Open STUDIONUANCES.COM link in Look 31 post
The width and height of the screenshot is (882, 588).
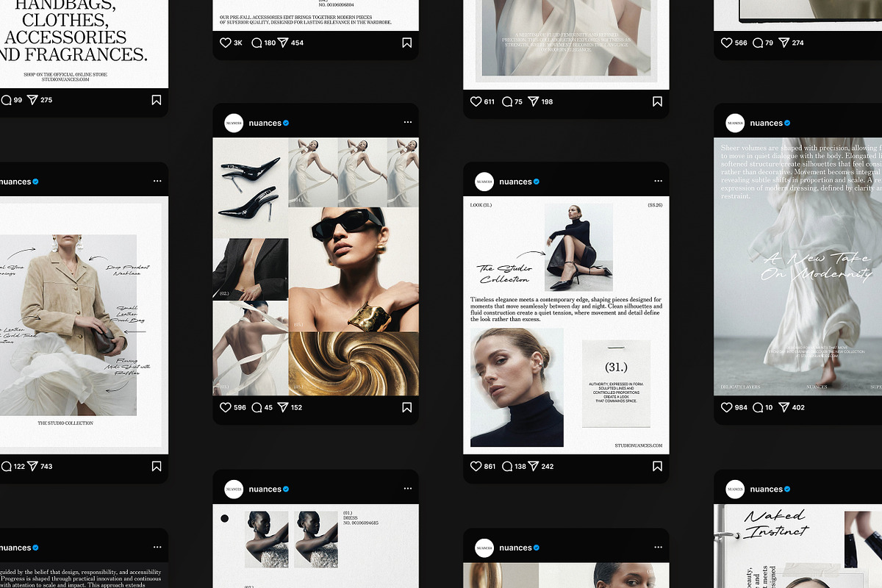click(x=639, y=445)
